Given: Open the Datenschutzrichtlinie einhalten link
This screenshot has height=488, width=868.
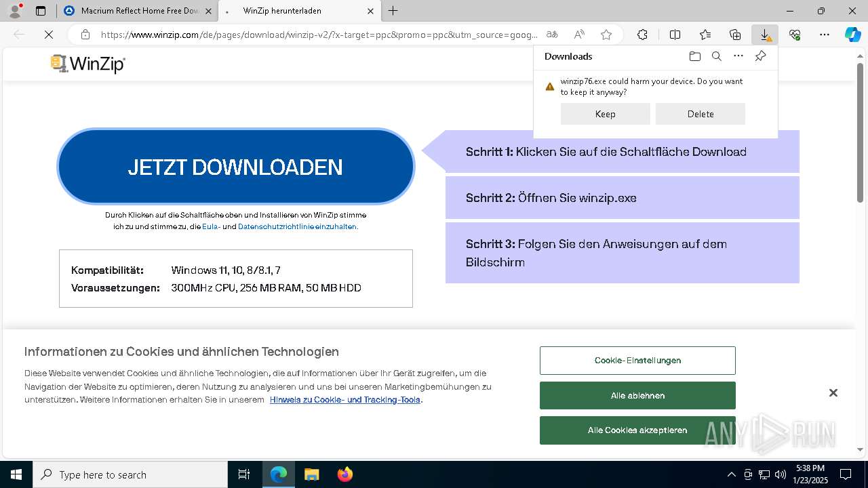Looking at the screenshot, I should [296, 227].
